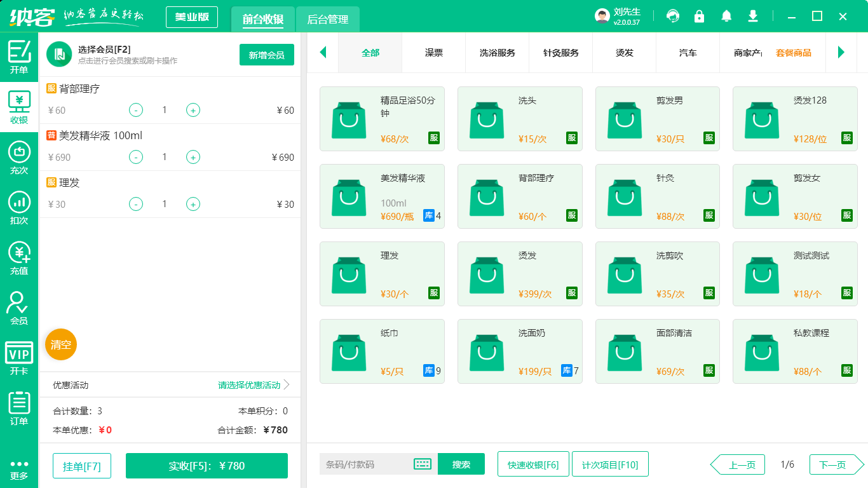Increase 背部理疗 quantity with the plus stepper
This screenshot has width=868, height=488.
[x=193, y=110]
